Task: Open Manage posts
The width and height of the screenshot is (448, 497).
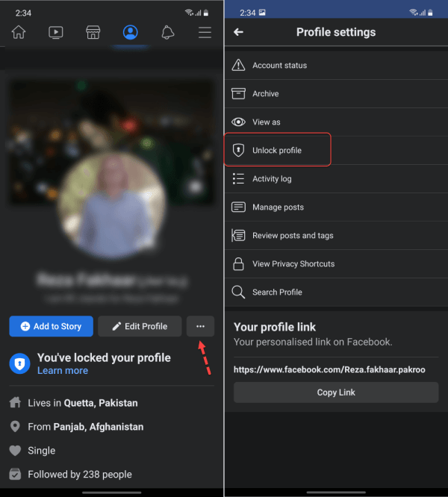Action: click(336, 207)
